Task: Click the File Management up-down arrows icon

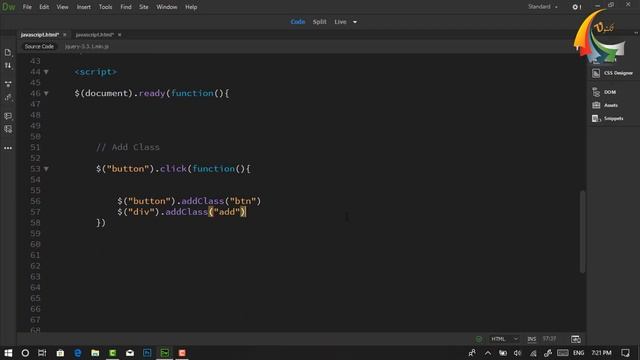Action: [x=8, y=65]
